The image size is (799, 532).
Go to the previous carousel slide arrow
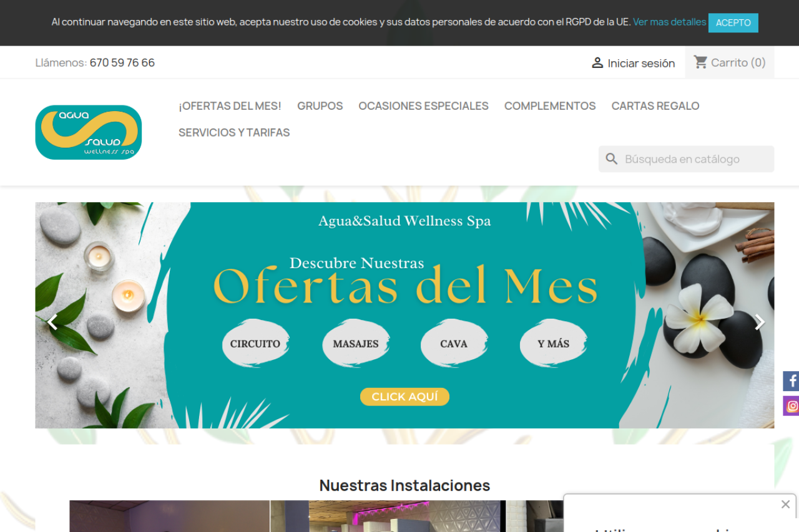point(52,322)
